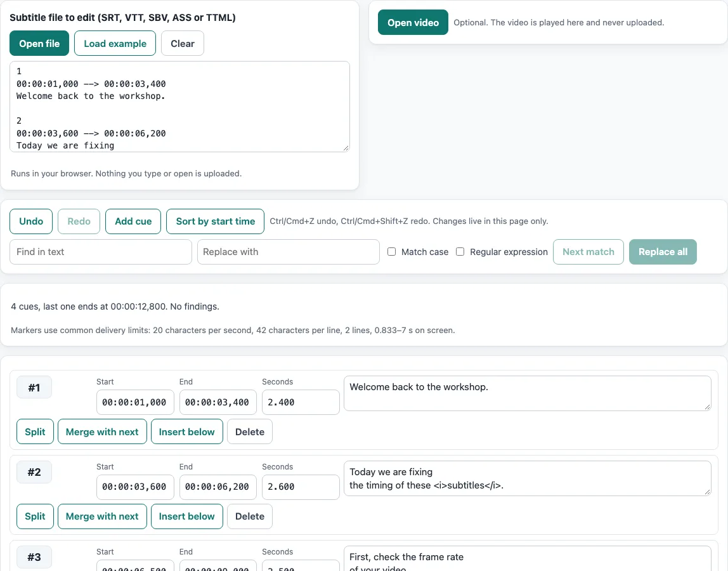The image size is (728, 571).
Task: Click the '4 cues, last one ends' summary
Action: pyautogui.click(x=115, y=306)
